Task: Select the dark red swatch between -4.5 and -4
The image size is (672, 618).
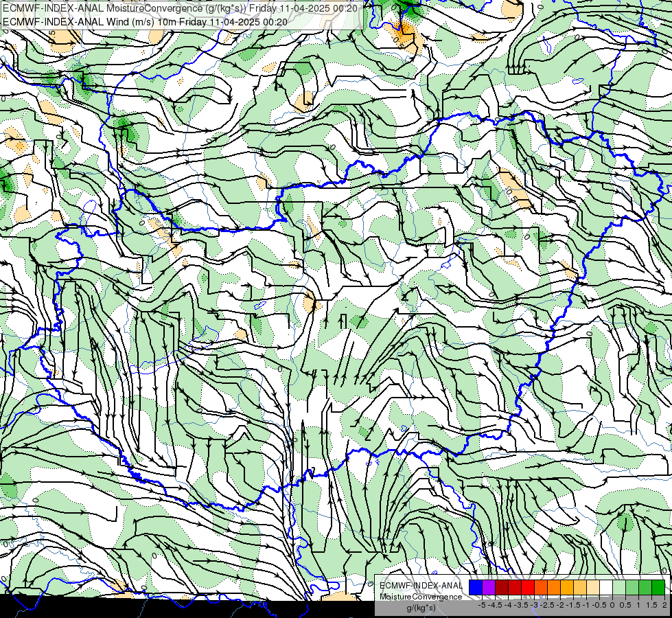Action: click(502, 588)
